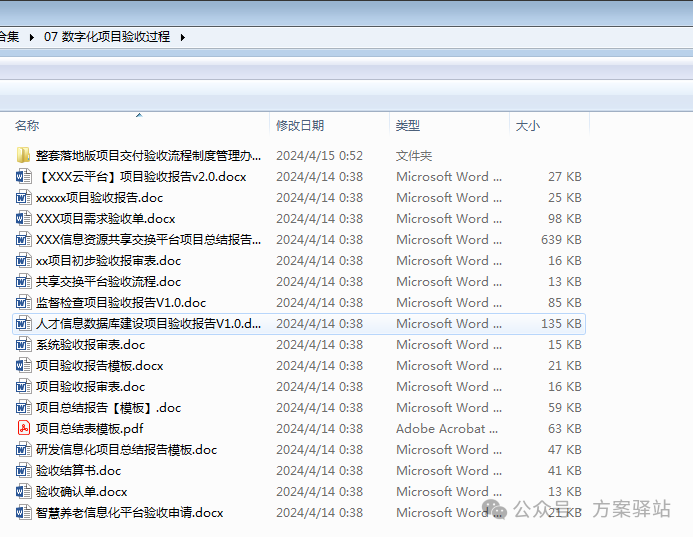Select file 监督检查项目验收报告V1.0.doc
The width and height of the screenshot is (693, 537).
121,303
